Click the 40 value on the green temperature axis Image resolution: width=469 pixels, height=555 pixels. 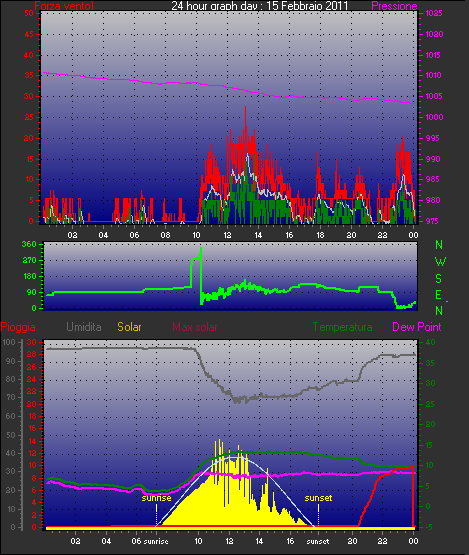coord(430,342)
